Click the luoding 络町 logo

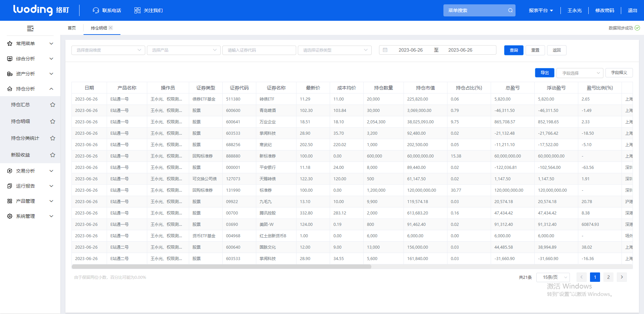point(41,10)
